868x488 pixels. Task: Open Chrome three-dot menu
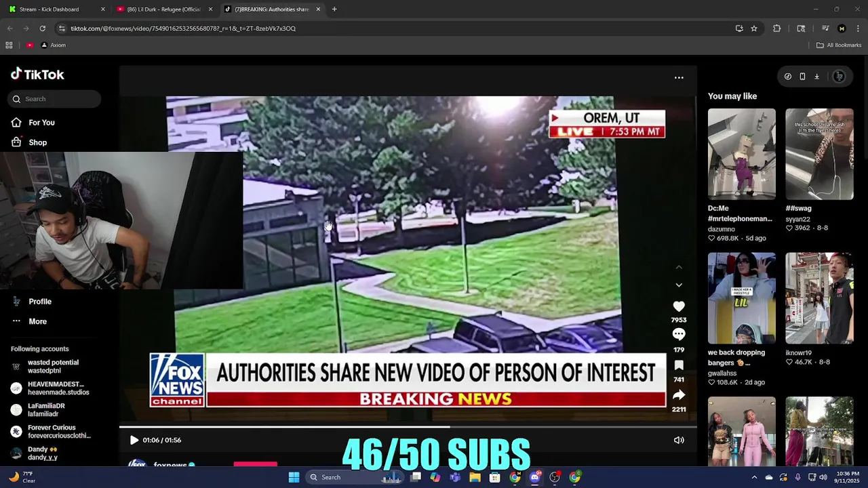click(858, 28)
